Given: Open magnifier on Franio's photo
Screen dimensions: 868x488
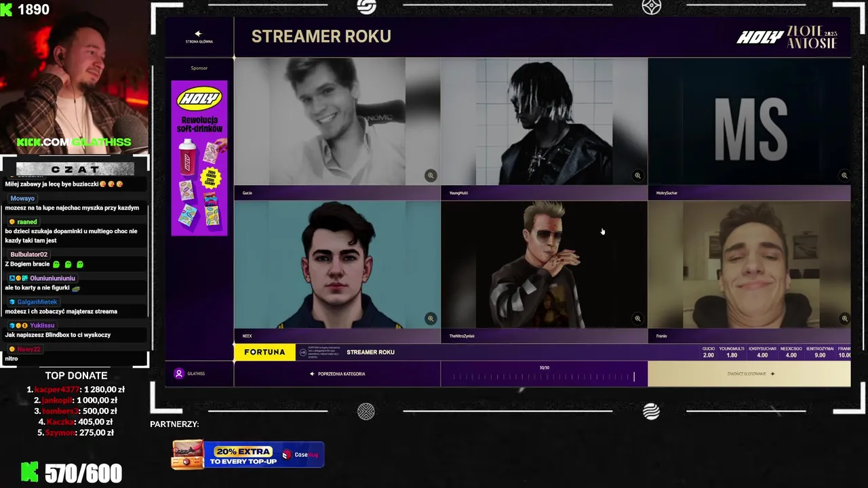Looking at the screenshot, I should tap(844, 319).
